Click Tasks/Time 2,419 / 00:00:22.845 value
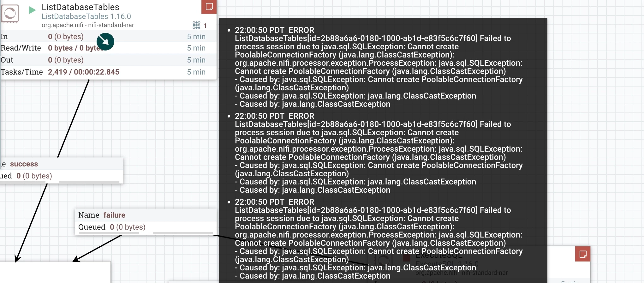The width and height of the screenshot is (644, 283). (x=84, y=72)
